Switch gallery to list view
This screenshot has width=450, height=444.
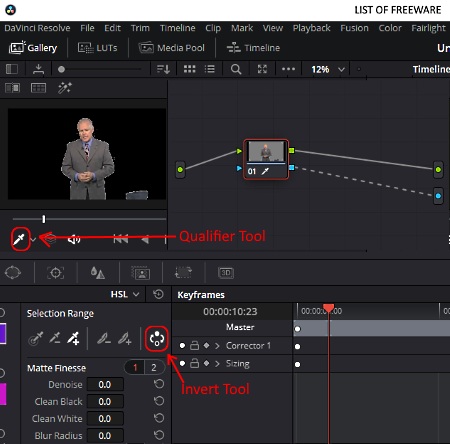pos(210,69)
